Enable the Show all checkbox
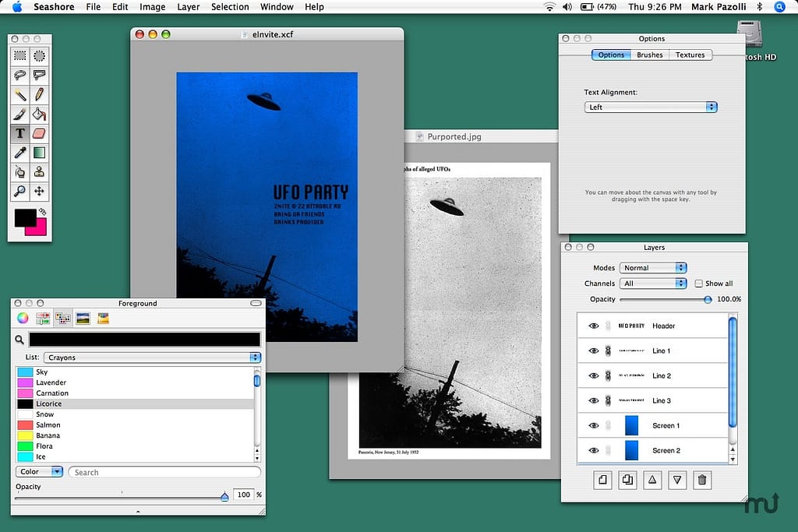798x532 pixels. pos(698,284)
